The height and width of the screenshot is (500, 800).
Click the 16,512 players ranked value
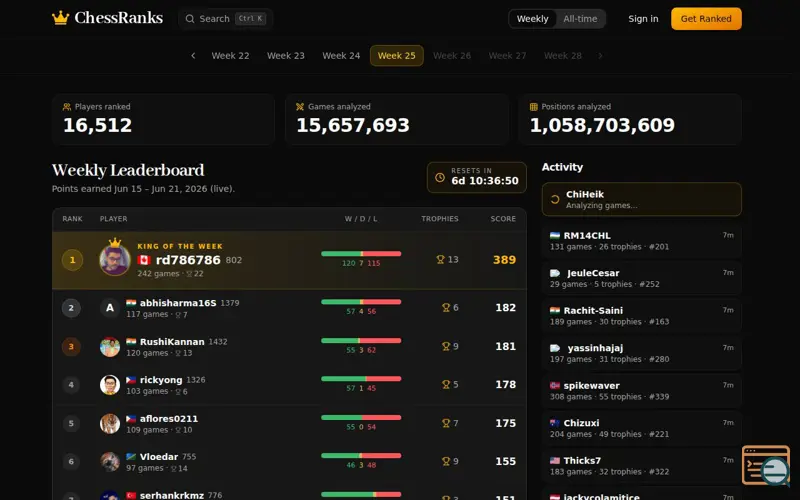pyautogui.click(x=97, y=125)
